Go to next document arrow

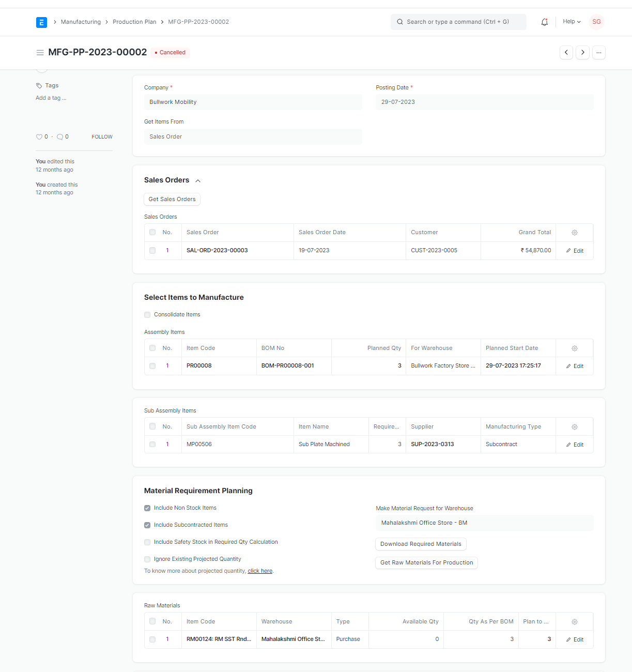point(582,52)
